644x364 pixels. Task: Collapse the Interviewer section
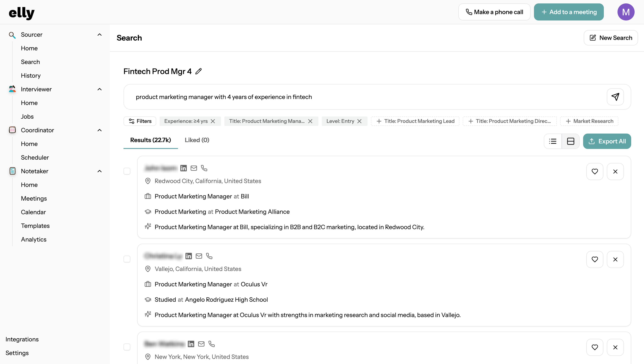(x=99, y=89)
